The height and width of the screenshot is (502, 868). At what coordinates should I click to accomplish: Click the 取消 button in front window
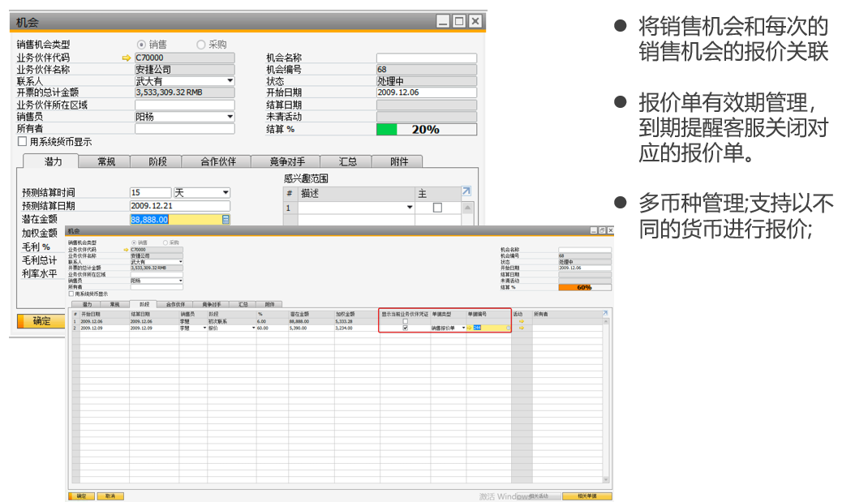pyautogui.click(x=110, y=496)
